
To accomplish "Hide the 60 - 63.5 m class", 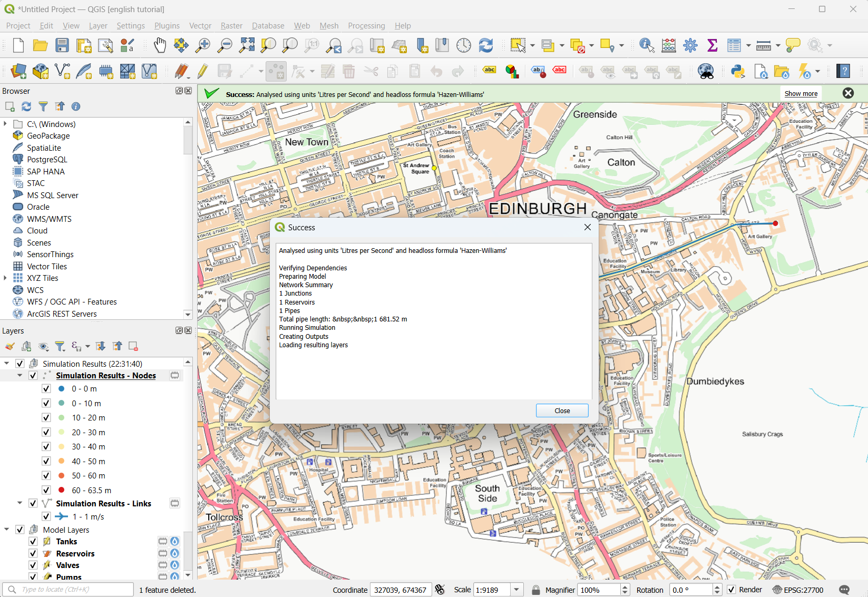I will point(46,490).
